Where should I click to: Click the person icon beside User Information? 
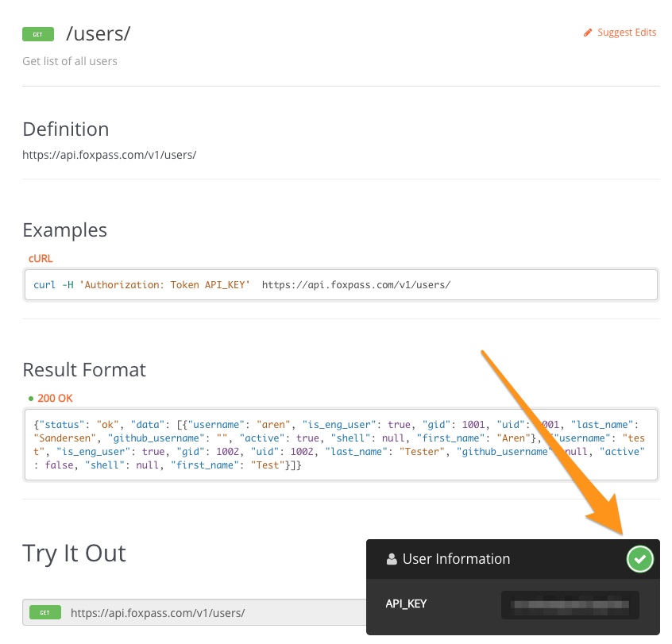click(392, 559)
